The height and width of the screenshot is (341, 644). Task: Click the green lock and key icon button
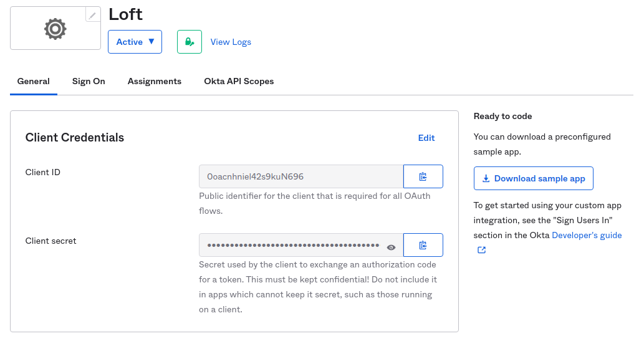(190, 42)
